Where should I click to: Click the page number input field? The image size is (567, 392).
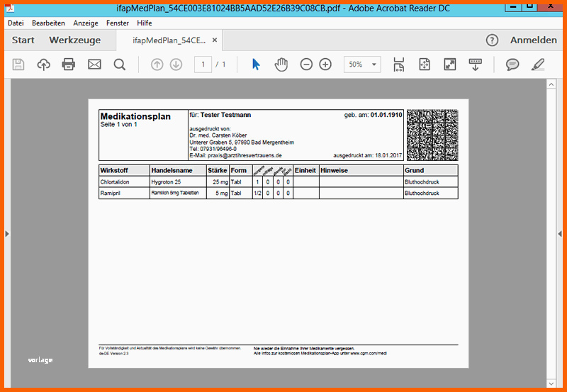pos(203,65)
